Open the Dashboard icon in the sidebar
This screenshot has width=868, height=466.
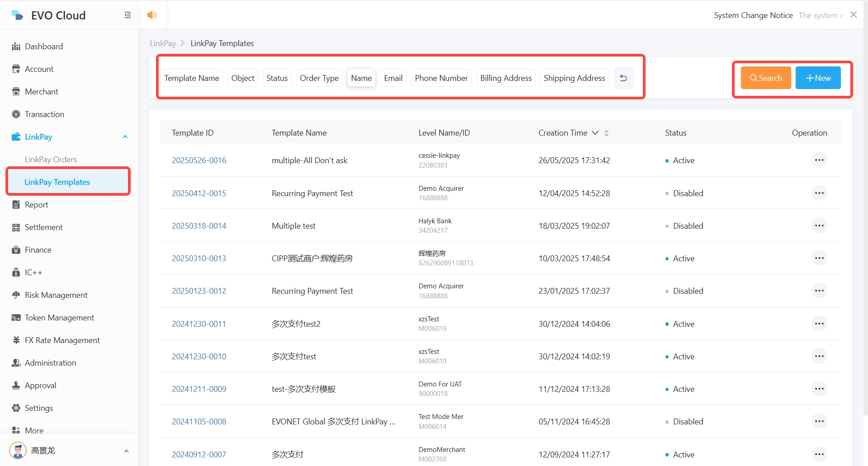click(16, 47)
